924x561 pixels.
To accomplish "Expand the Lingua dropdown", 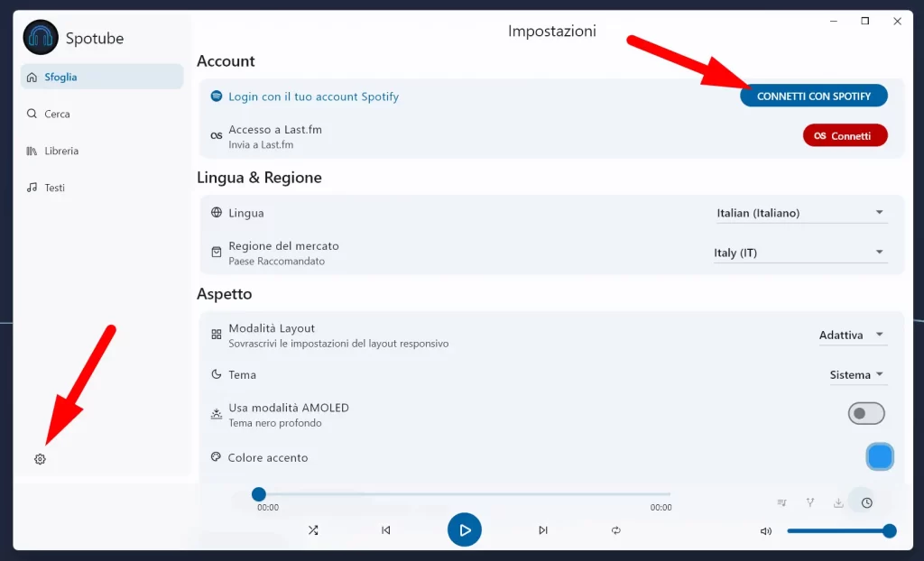I will (801, 213).
